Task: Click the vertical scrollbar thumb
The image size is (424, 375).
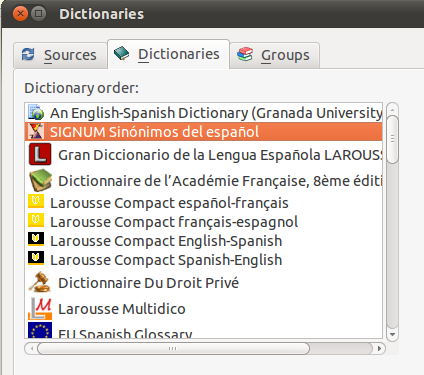Action: [x=393, y=139]
